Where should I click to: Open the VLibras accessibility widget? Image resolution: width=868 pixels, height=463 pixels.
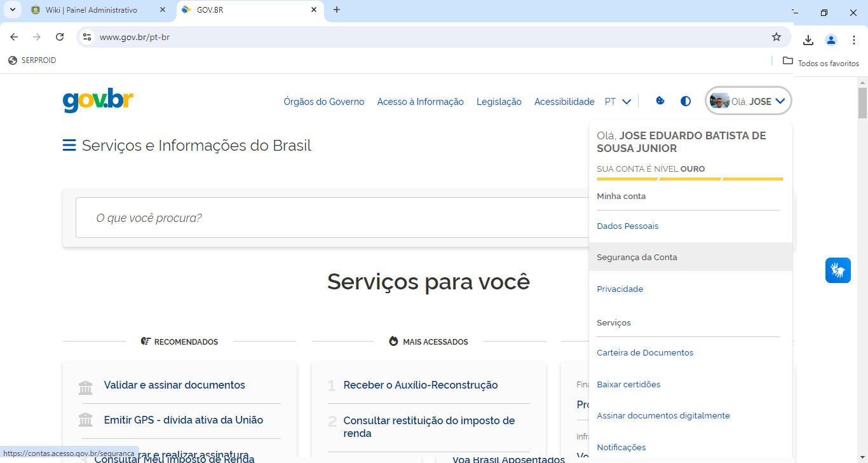click(x=837, y=270)
